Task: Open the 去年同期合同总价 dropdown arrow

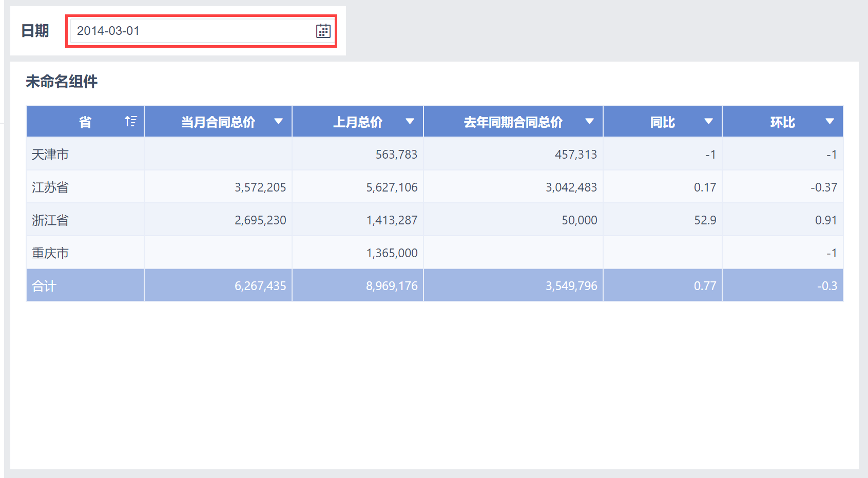Action: 589,122
